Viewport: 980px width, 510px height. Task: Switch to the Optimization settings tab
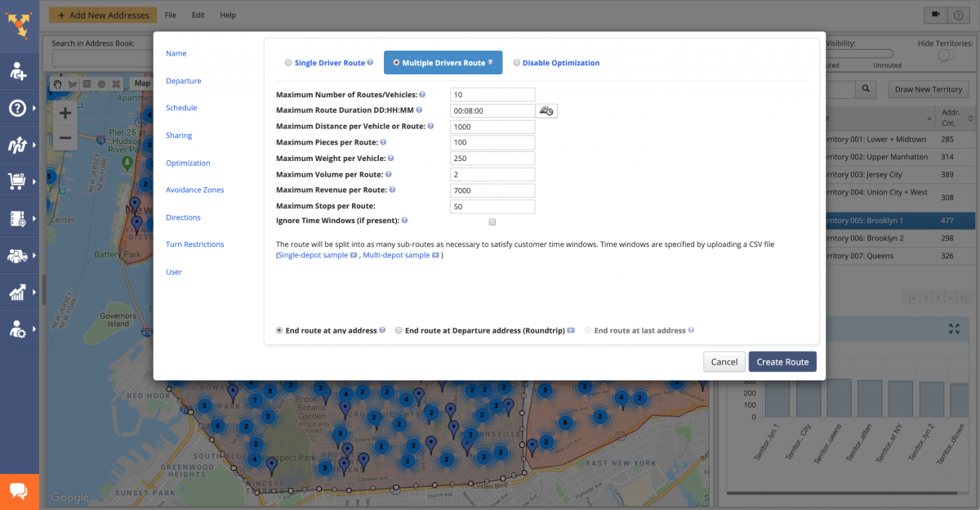click(188, 163)
